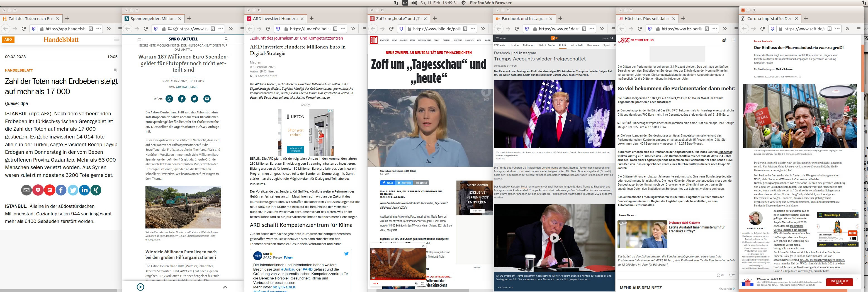Click Bild 'TWITTERN' share button

pyautogui.click(x=404, y=183)
